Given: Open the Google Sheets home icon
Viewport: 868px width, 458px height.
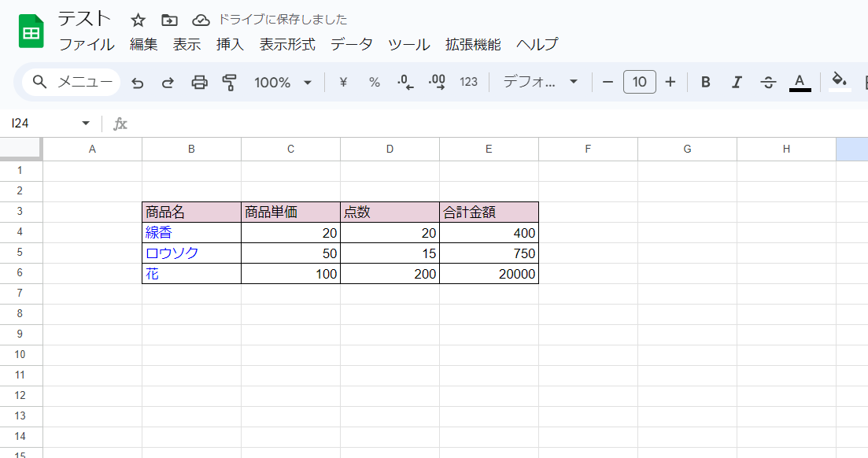Looking at the screenshot, I should (x=31, y=32).
